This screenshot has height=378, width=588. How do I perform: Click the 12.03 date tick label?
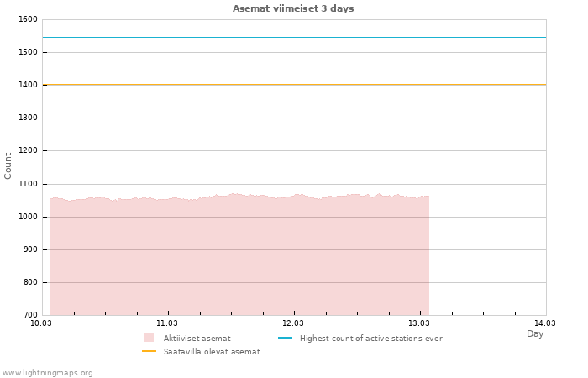(293, 323)
